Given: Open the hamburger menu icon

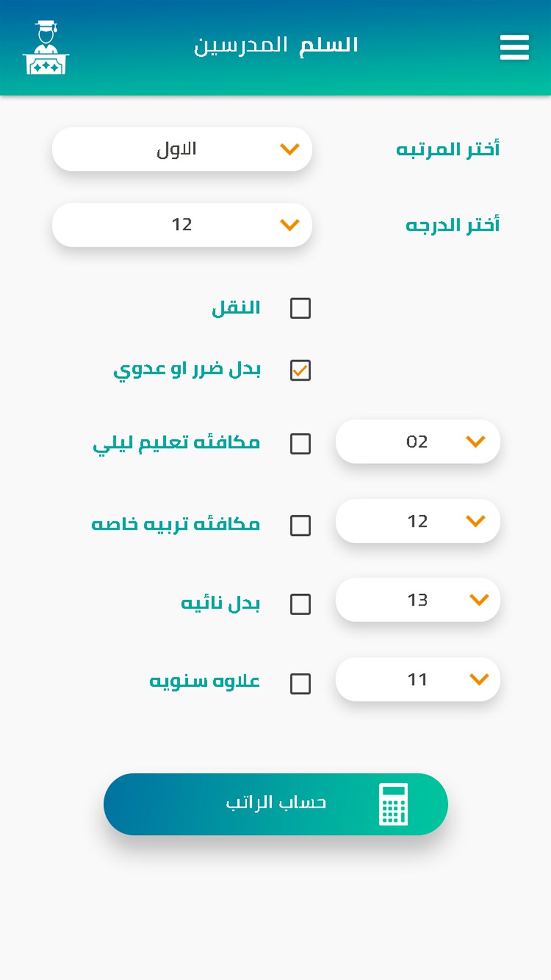Looking at the screenshot, I should 514,47.
